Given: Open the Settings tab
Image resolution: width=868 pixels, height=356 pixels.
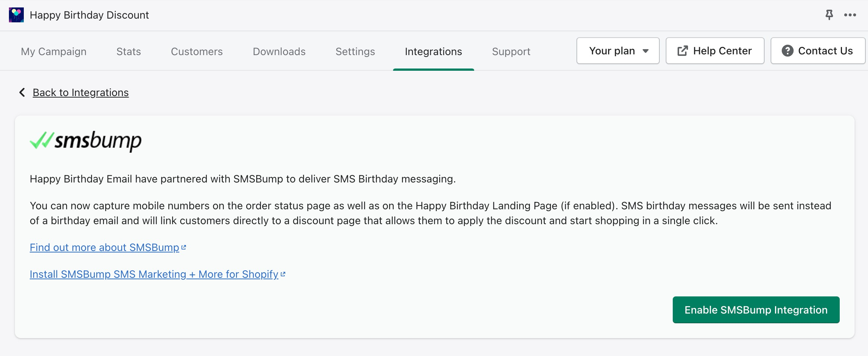Looking at the screenshot, I should click(355, 51).
